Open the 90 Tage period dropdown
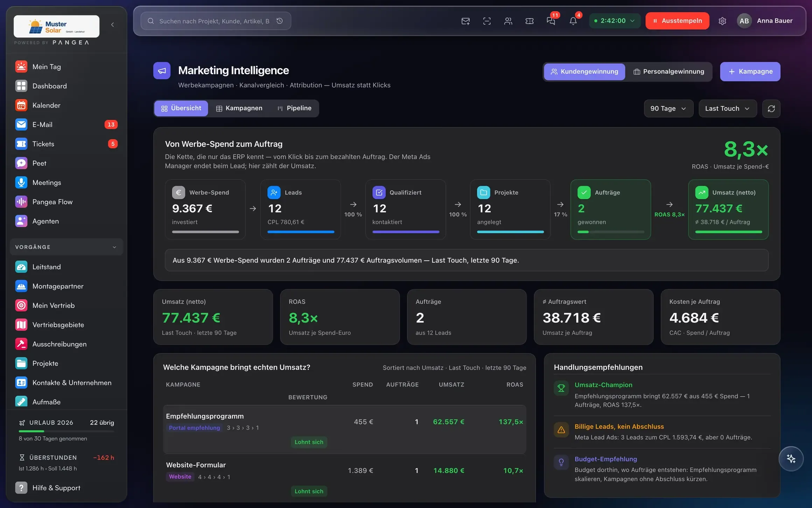812x508 pixels. pyautogui.click(x=668, y=109)
